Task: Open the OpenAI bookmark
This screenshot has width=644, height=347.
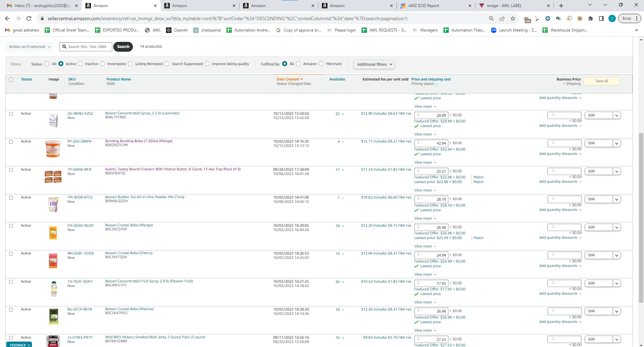Action: point(177,30)
